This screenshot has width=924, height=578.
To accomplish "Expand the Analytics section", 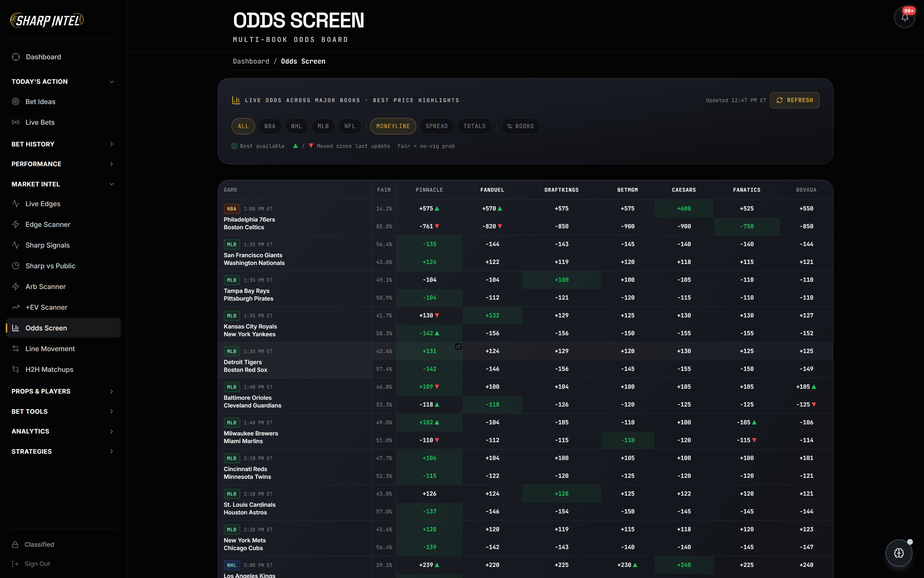I will coord(63,431).
